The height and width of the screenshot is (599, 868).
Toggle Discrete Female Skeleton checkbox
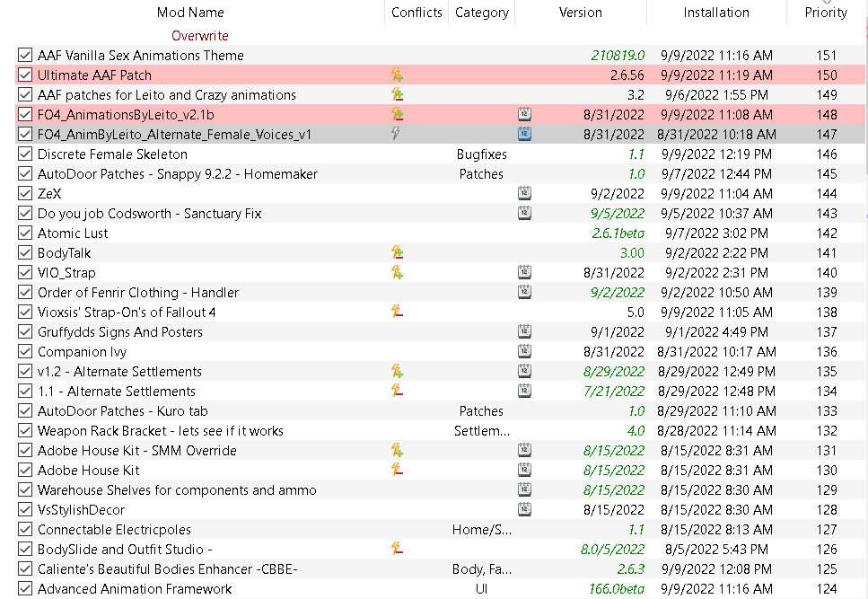pyautogui.click(x=25, y=154)
